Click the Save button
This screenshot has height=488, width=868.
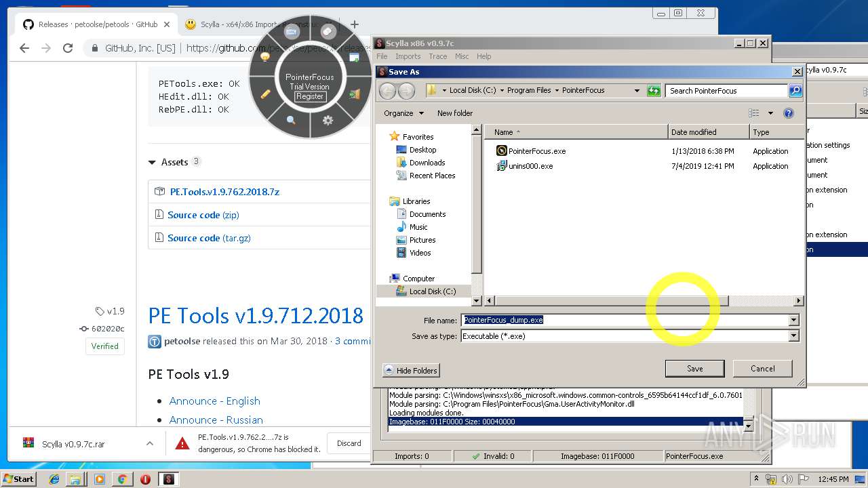pyautogui.click(x=694, y=369)
